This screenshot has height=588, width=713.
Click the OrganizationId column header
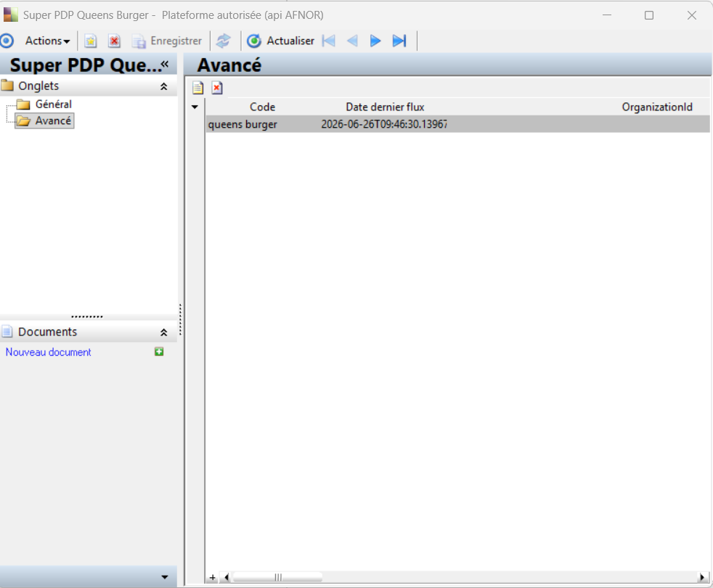[657, 107]
